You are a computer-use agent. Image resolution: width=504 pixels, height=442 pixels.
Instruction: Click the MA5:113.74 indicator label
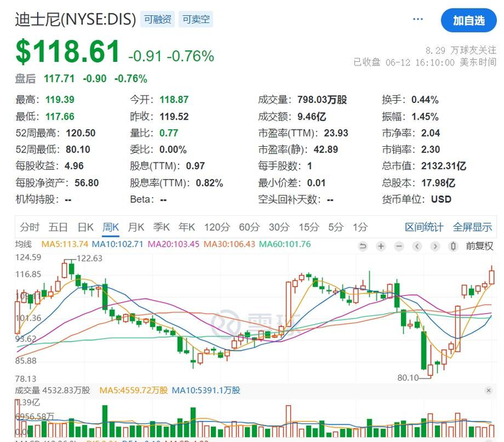(65, 244)
